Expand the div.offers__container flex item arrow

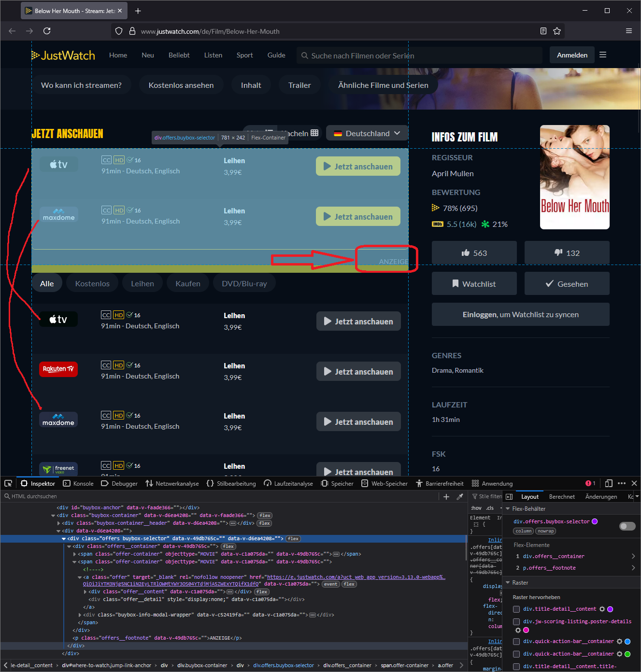tap(633, 556)
